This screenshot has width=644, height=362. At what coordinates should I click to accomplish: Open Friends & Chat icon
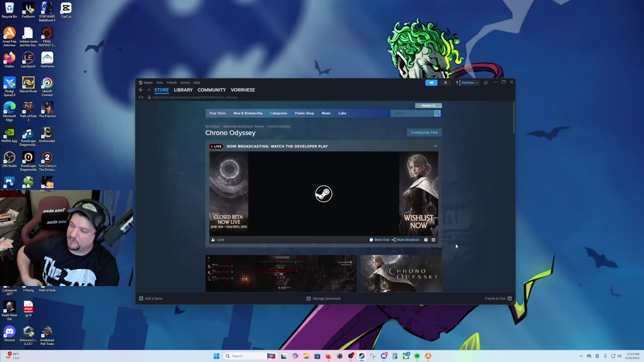510,299
